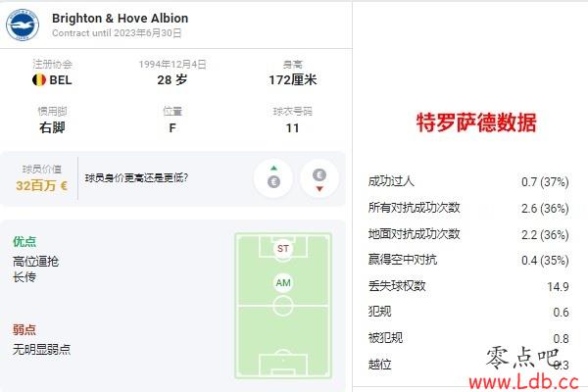Select the 成功过人 stat row
This screenshot has height=392, width=588.
pos(468,182)
